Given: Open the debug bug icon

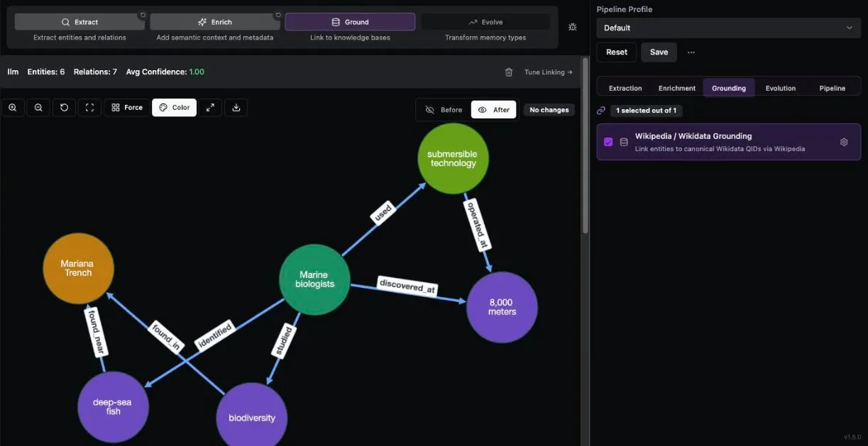Looking at the screenshot, I should point(573,27).
